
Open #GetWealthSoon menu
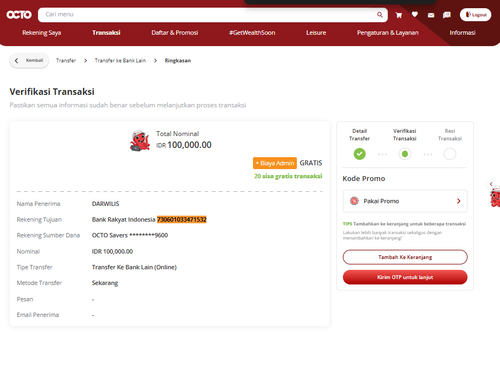pos(252,33)
